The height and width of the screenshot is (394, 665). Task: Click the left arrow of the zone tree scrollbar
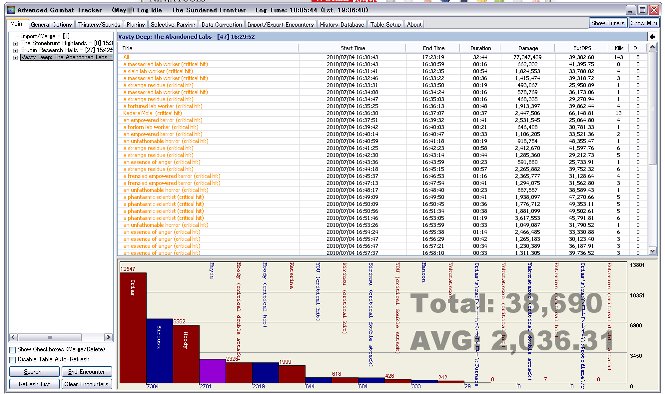(13, 337)
